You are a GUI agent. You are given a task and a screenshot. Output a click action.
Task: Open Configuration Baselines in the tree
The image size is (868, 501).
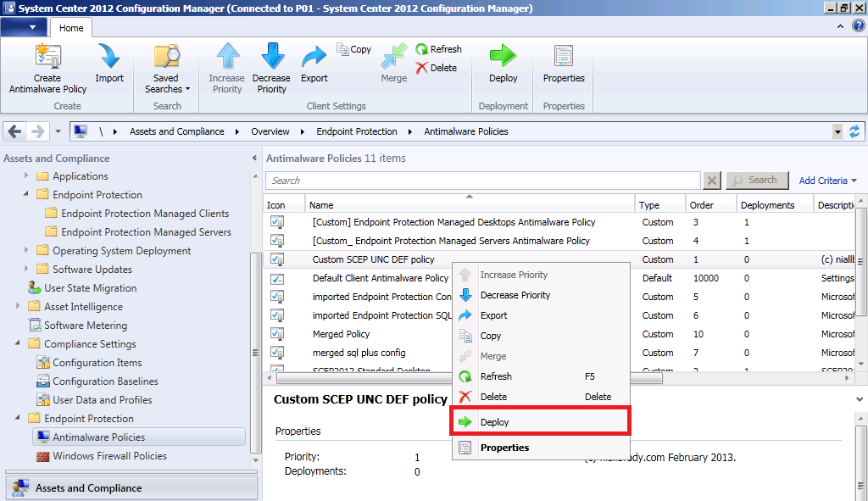click(97, 381)
